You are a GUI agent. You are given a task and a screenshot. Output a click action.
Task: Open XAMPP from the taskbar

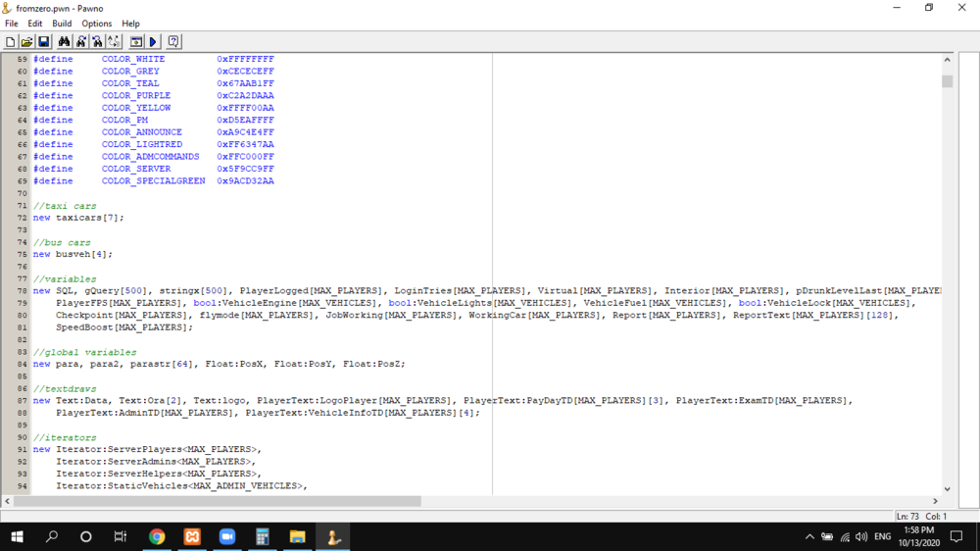point(192,536)
